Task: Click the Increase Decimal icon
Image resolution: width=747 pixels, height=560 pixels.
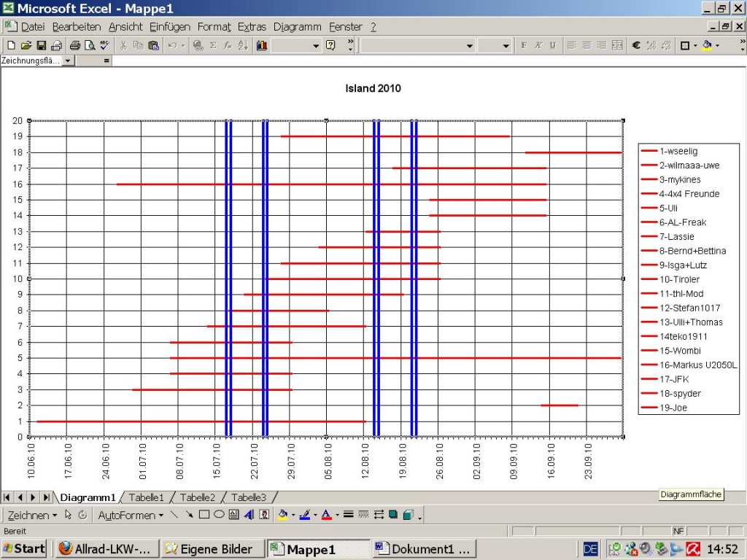Action: (651, 46)
